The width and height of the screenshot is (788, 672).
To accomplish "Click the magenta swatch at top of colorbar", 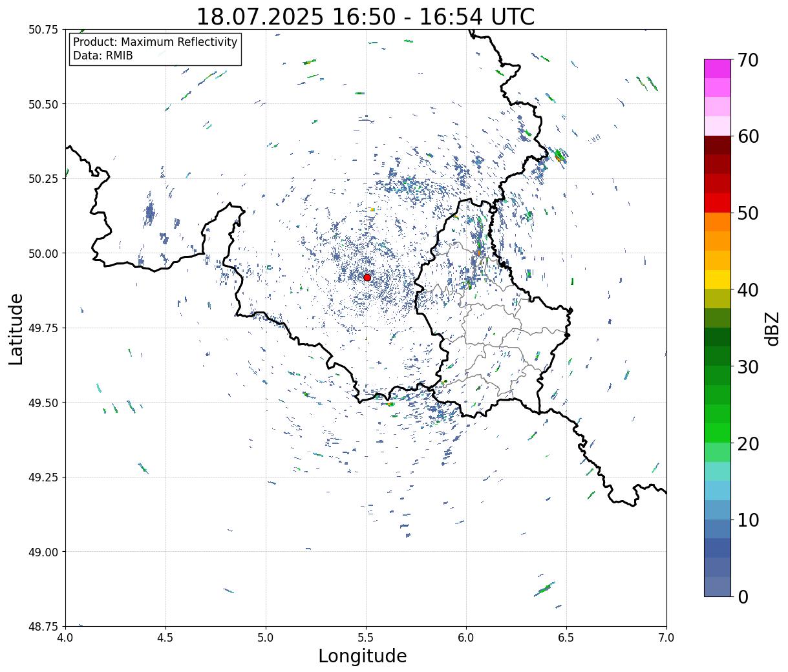I will 718,69.
